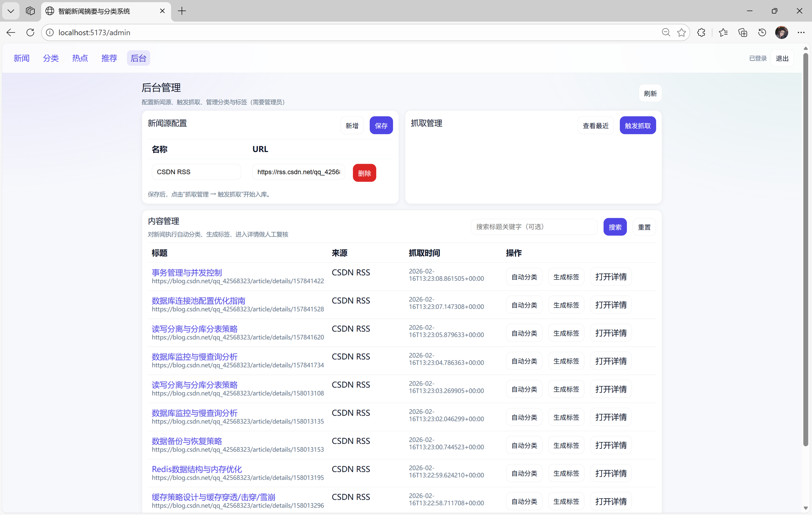The image size is (812, 515).
Task: Switch to the 分类 navigation tab
Action: (x=51, y=58)
